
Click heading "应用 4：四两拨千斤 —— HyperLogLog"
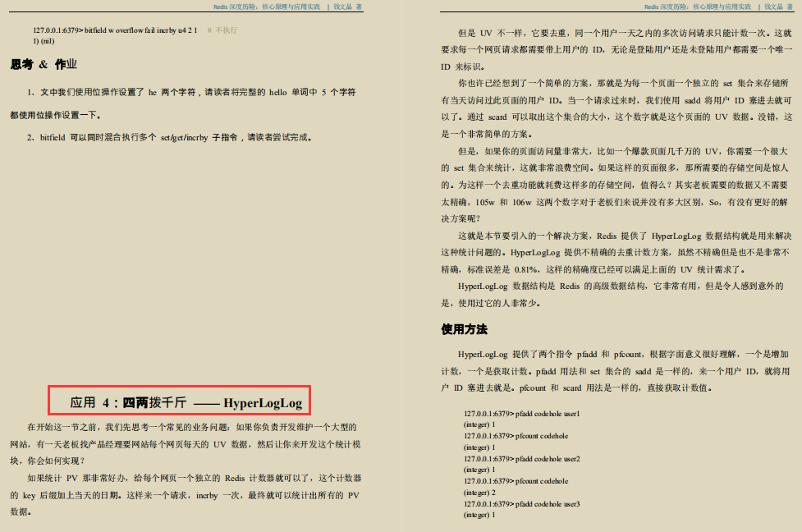(x=186, y=402)
